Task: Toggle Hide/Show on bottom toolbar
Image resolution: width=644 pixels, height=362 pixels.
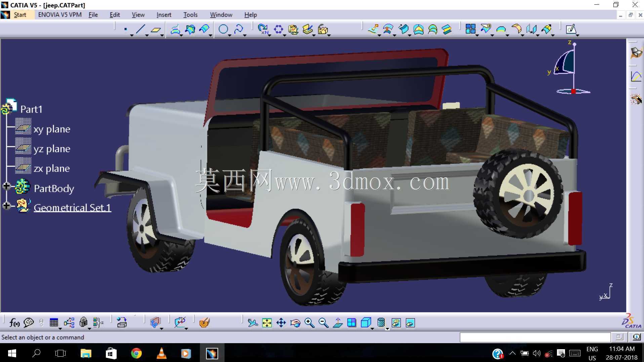Action: coord(396,323)
